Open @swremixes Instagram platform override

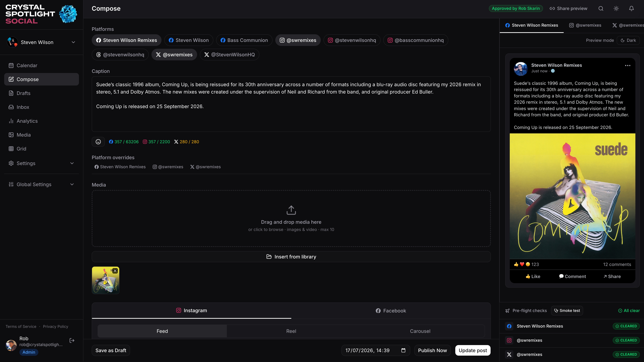point(168,167)
